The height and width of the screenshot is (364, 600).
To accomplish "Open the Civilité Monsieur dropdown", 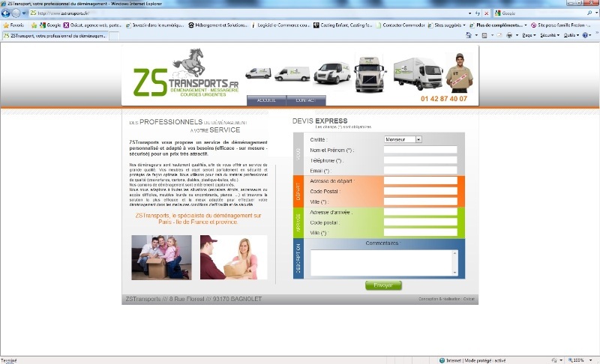I will (403, 139).
